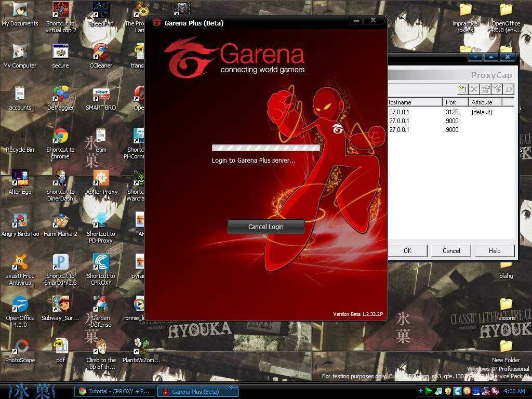Open the New Folder desktop folder
532x399 pixels.
506,352
